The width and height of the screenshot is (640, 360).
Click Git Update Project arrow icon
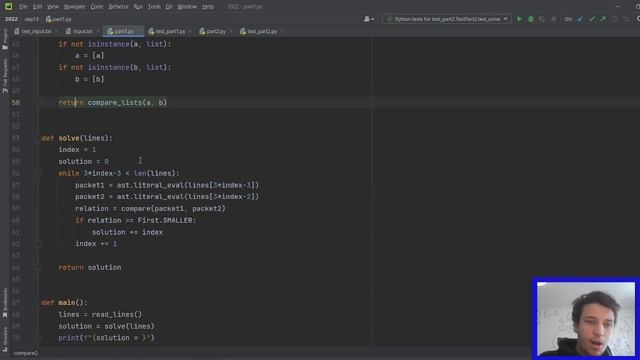pyautogui.click(x=580, y=19)
